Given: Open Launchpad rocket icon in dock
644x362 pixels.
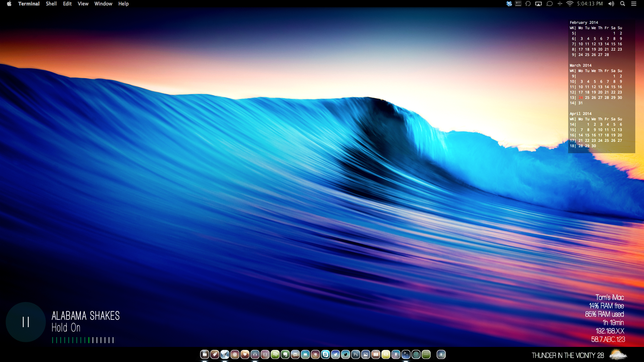Looking at the screenshot, I should 215,354.
